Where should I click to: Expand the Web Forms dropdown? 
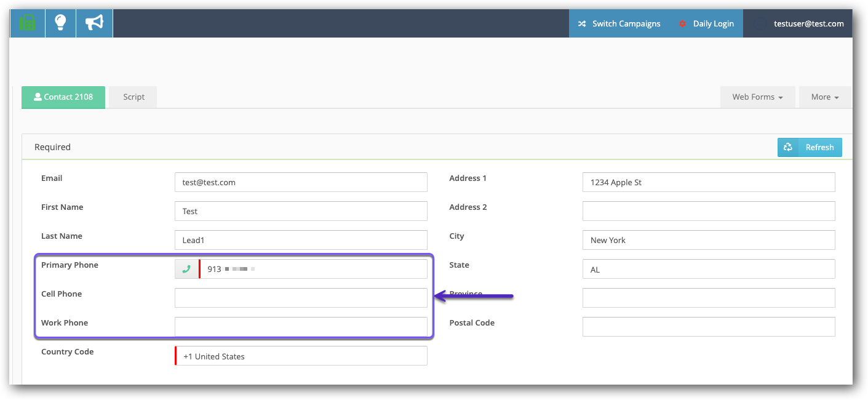[x=757, y=97]
